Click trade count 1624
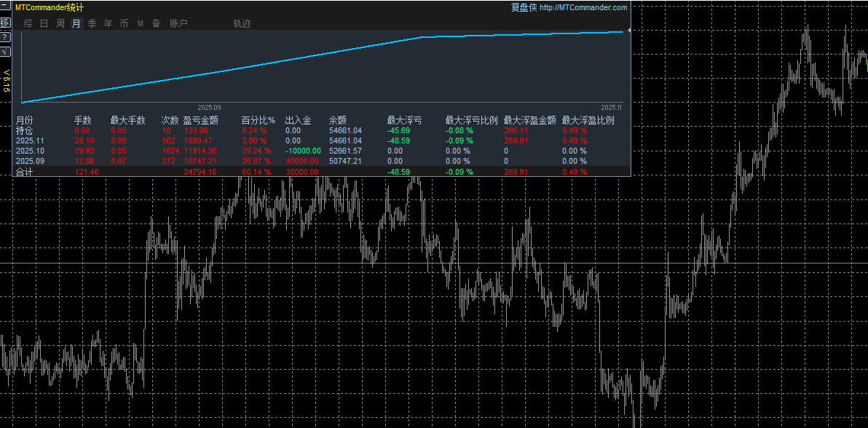 (x=170, y=151)
